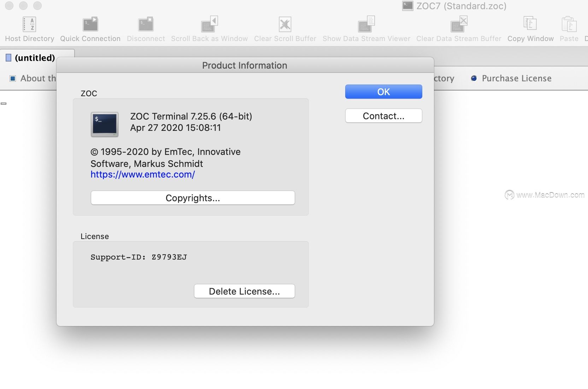Image resolution: width=588 pixels, height=389 pixels.
Task: Click the Paste toolbar icon
Action: [x=569, y=24]
